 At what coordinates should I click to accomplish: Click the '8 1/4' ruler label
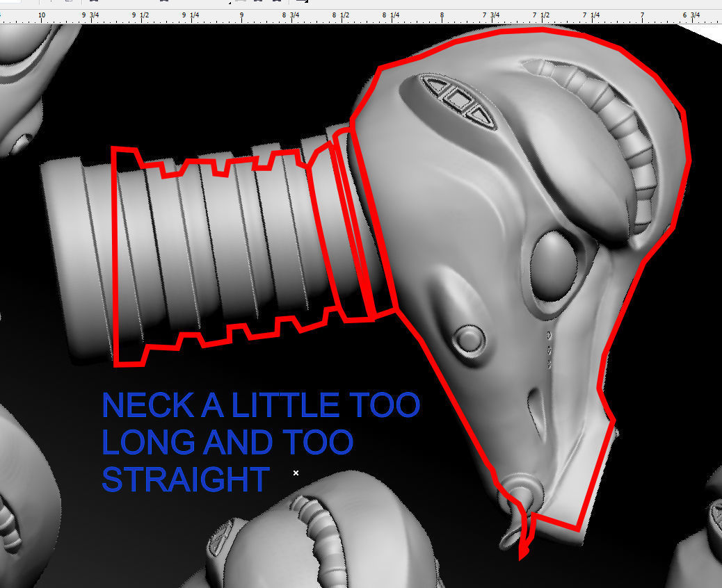(x=391, y=15)
